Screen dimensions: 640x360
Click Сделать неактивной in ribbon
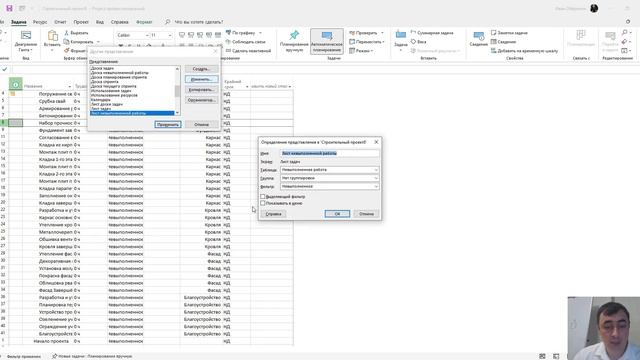248,51
